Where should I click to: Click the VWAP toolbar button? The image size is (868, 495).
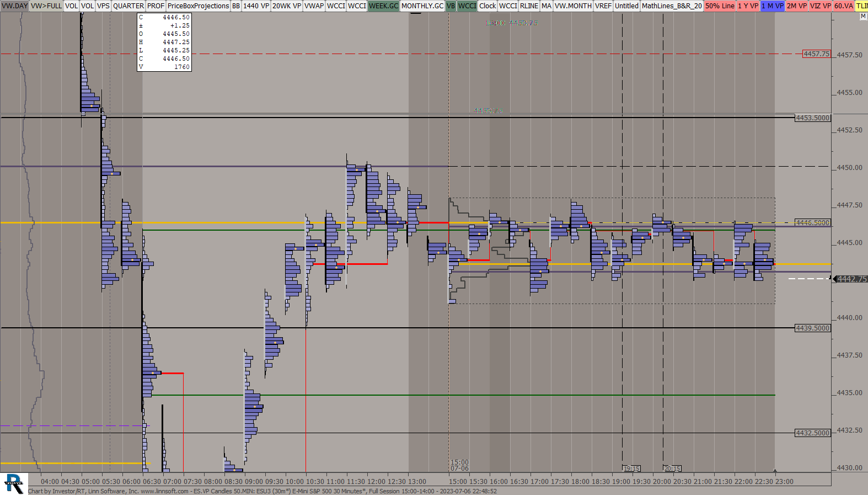314,6
